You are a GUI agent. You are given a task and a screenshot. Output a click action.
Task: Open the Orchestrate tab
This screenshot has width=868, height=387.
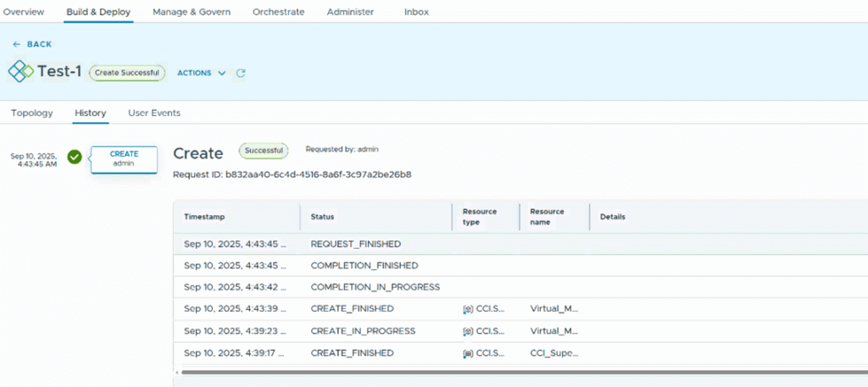[278, 12]
